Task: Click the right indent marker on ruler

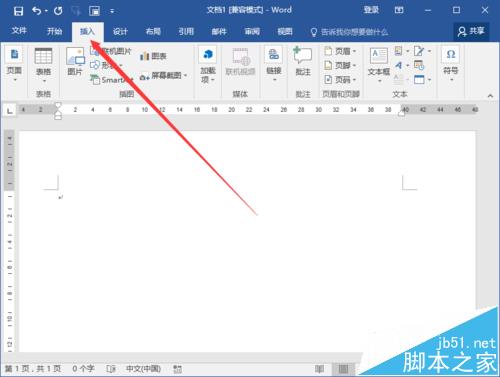Action: click(402, 113)
